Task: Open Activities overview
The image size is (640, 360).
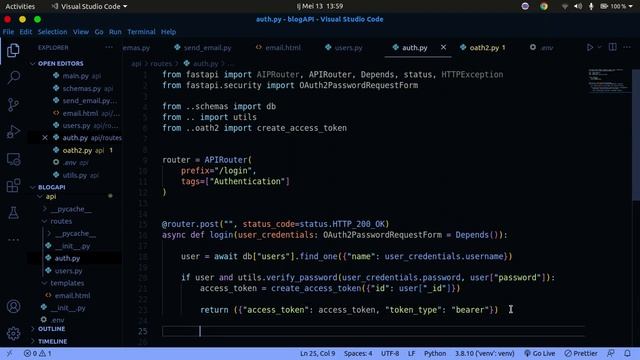Action: pos(20,6)
